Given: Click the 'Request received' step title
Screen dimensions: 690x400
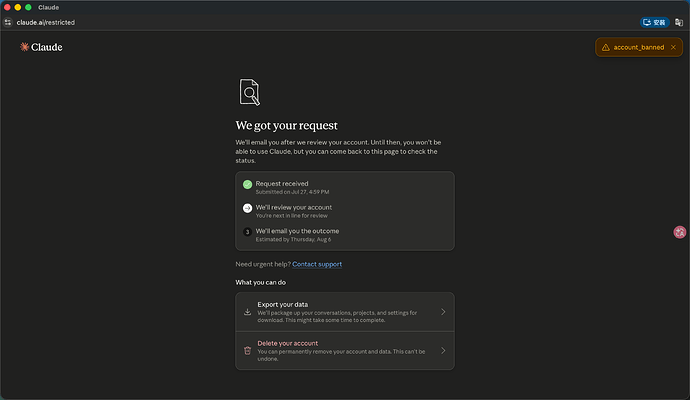Looking at the screenshot, I should (x=282, y=183).
